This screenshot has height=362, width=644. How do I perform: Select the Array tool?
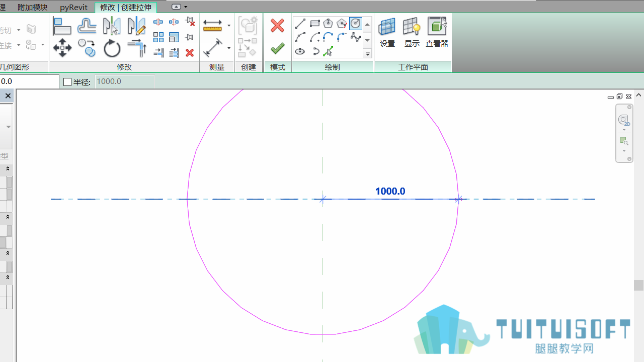click(158, 37)
